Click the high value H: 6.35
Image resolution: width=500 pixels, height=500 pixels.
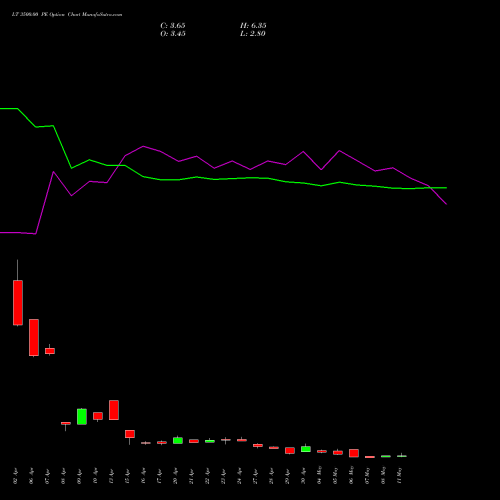253,26
